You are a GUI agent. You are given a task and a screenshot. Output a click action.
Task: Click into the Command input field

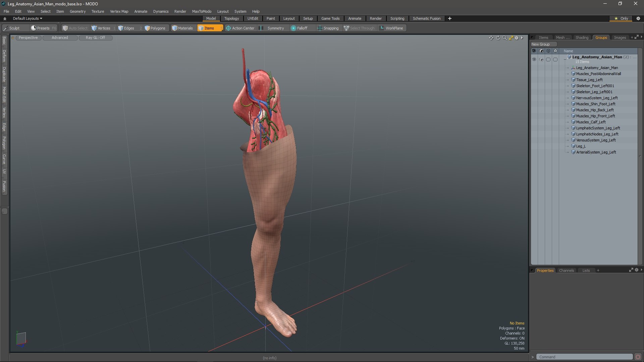[x=584, y=357]
